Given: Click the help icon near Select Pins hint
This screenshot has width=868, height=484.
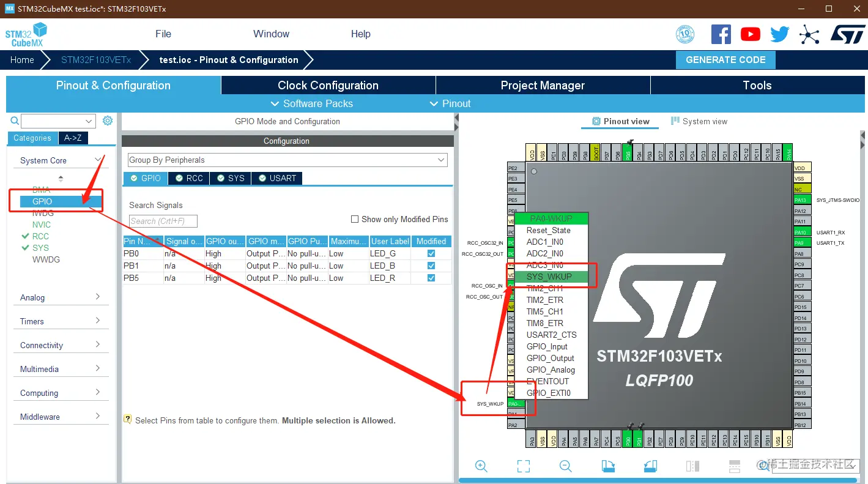Looking at the screenshot, I should tap(128, 419).
